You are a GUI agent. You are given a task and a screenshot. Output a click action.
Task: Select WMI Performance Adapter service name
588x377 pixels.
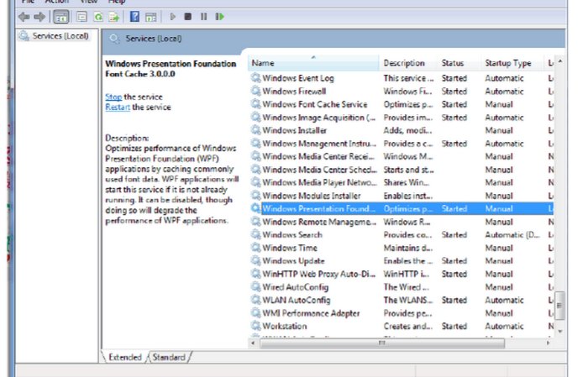tap(311, 313)
